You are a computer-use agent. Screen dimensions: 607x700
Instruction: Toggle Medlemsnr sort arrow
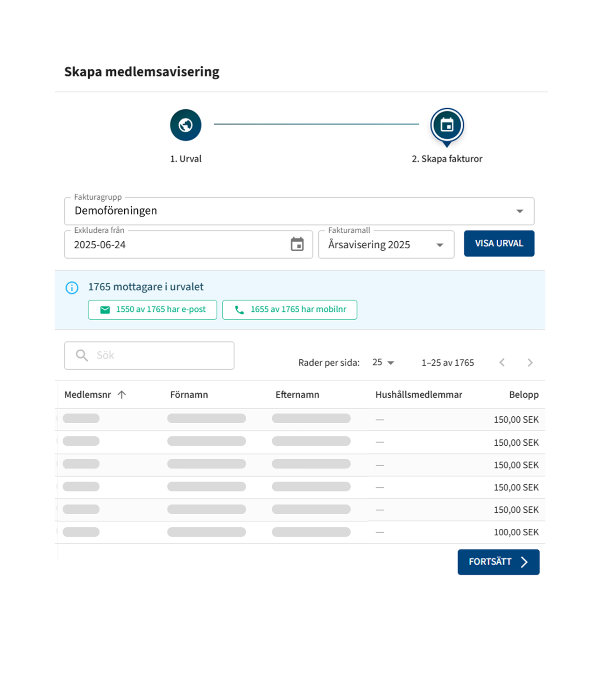tap(122, 395)
